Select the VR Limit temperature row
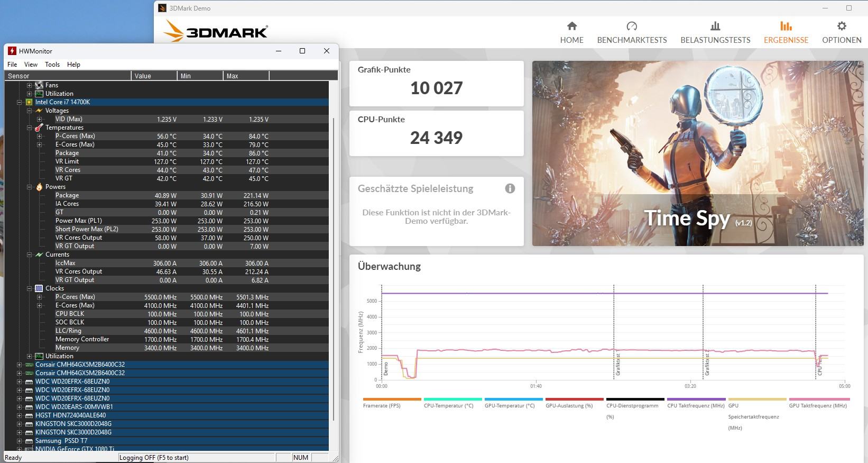 pyautogui.click(x=167, y=161)
